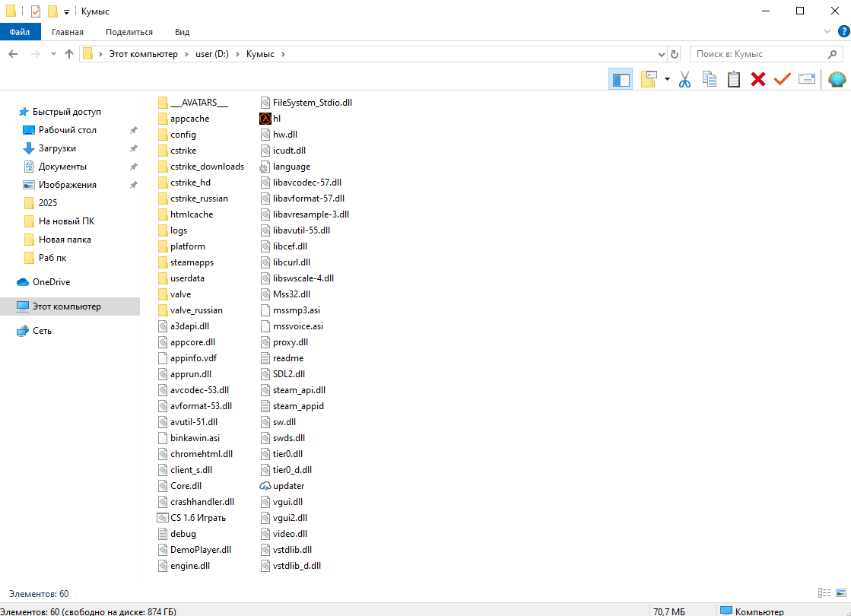The image size is (851, 616).
Task: Click quick access toolbar properties checkmark icon
Action: click(35, 11)
